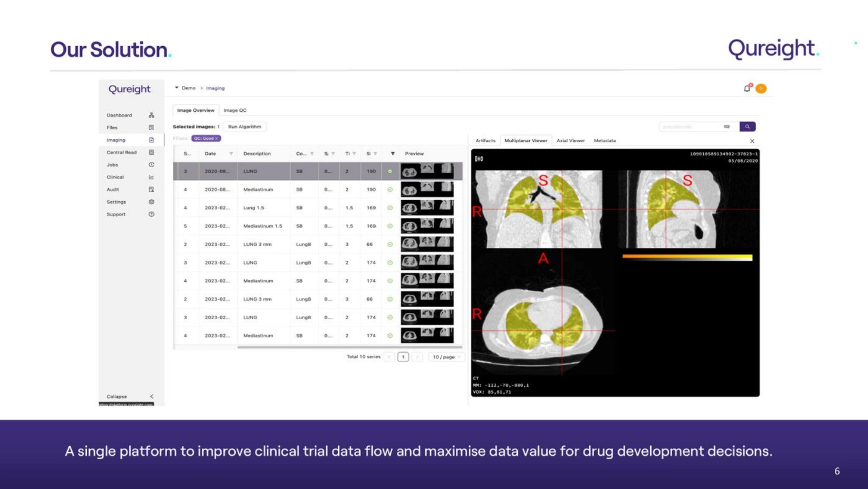This screenshot has width=868, height=489.
Task: Click the horizontal table scrollbar
Action: coord(349,347)
